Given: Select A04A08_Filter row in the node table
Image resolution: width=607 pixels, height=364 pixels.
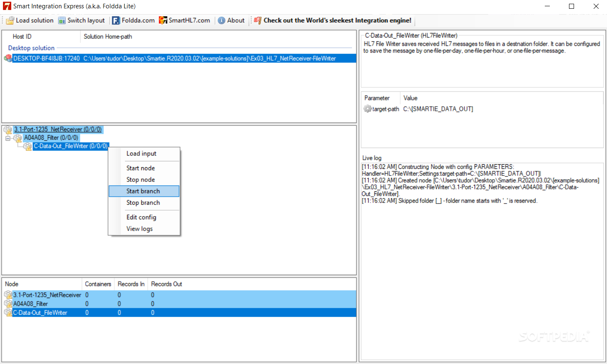Looking at the screenshot, I should (x=180, y=304).
